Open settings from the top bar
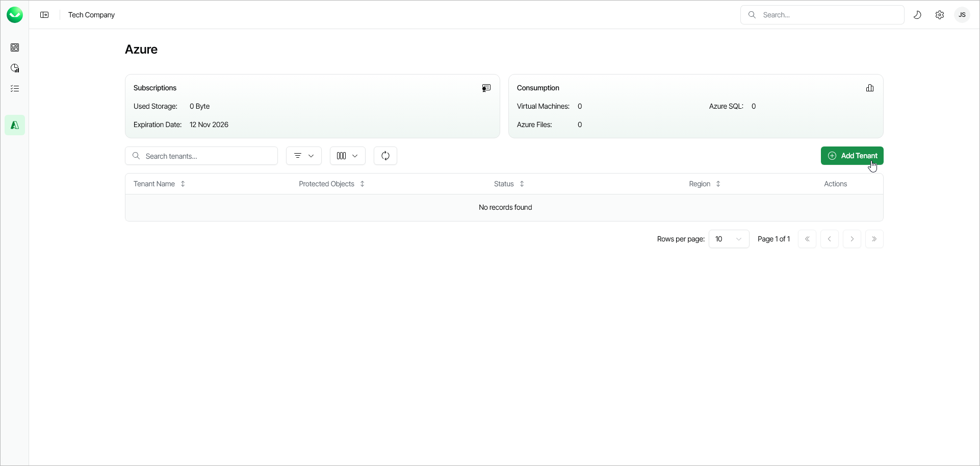Viewport: 980px width, 466px height. (940, 15)
